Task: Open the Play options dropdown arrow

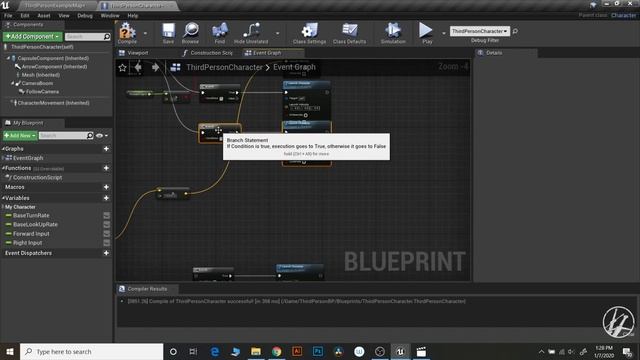Action: click(444, 33)
